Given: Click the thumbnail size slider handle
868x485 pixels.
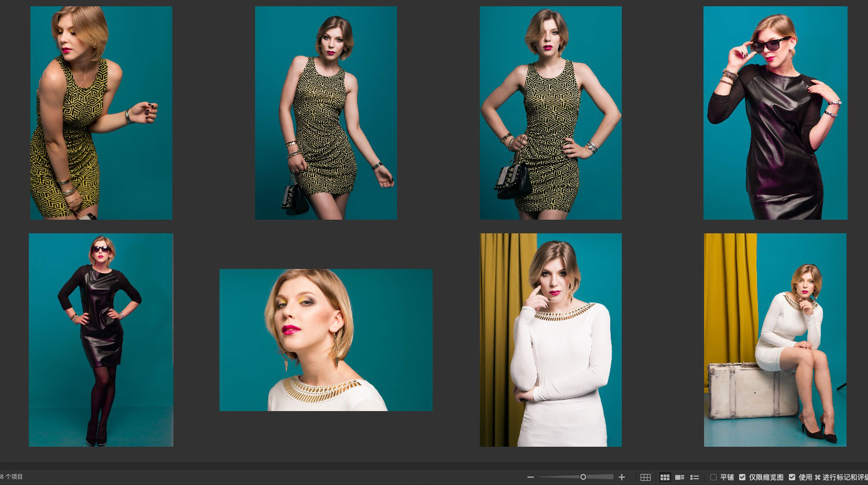Looking at the screenshot, I should click(x=583, y=477).
